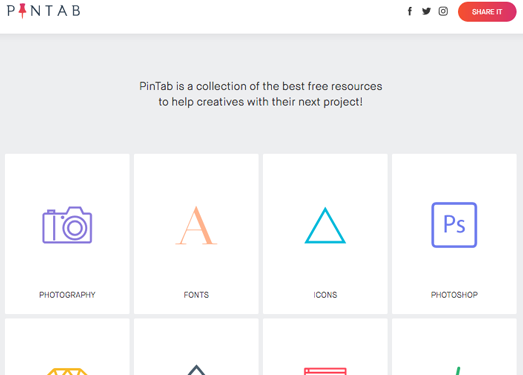523x375 pixels.
Task: Open the Instagram icon link
Action: click(443, 11)
